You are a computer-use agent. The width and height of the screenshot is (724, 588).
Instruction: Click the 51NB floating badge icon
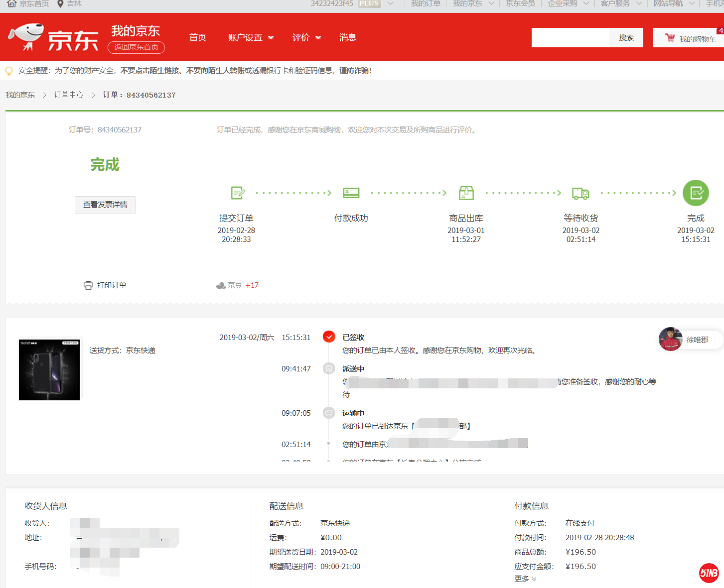point(709,573)
